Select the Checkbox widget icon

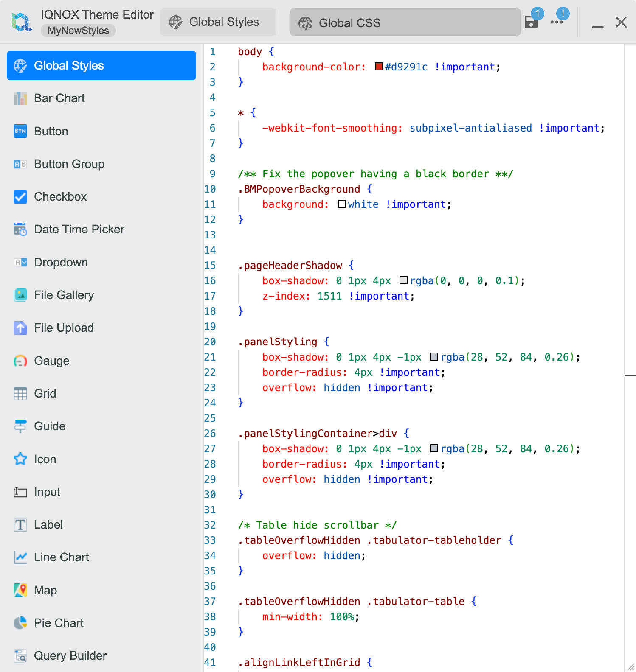[20, 197]
